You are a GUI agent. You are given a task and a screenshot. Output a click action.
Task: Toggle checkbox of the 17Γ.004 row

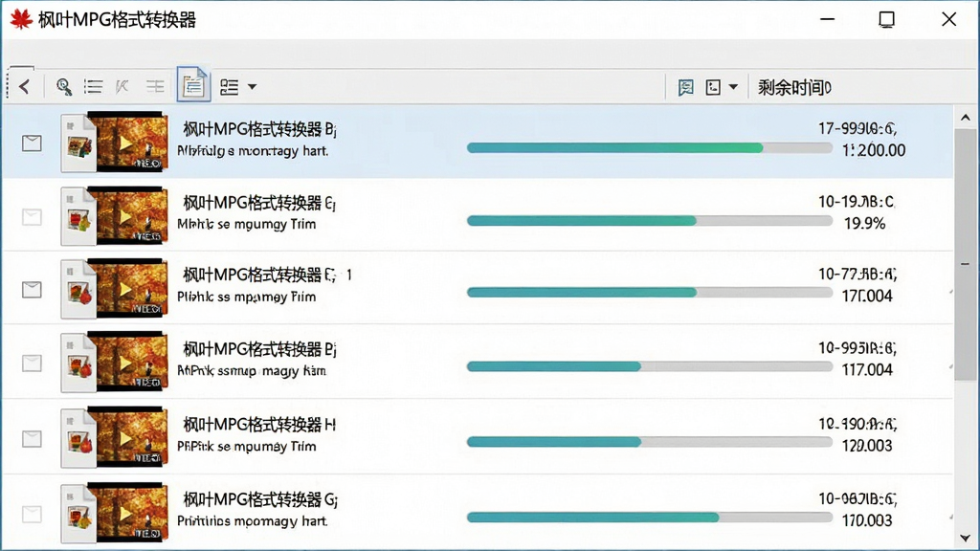tap(32, 289)
